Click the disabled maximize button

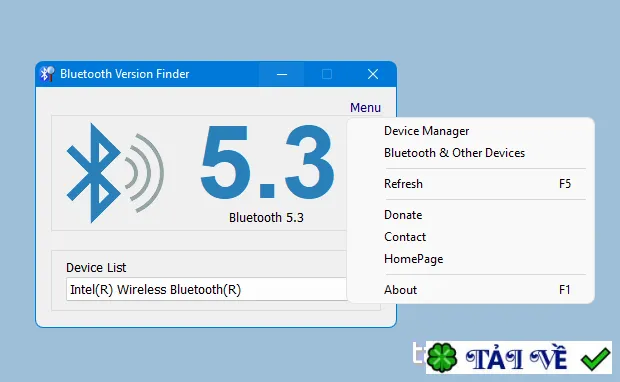tap(327, 74)
